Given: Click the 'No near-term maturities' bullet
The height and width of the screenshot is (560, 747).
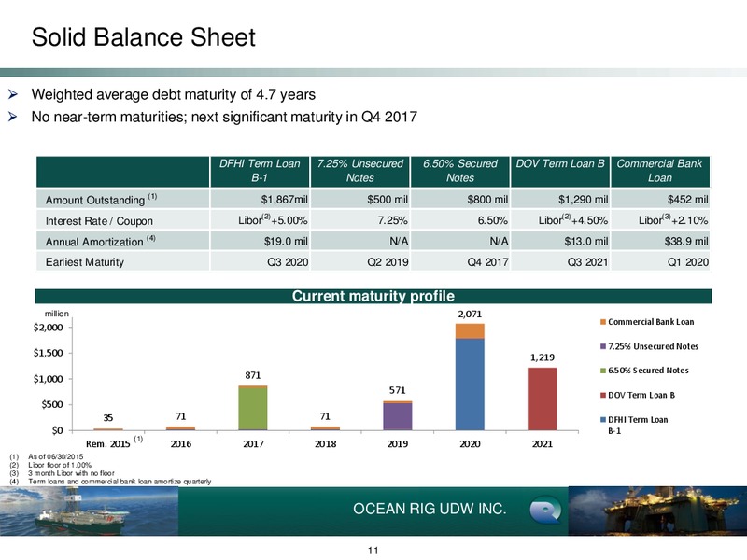Looking at the screenshot, I should 224,117.
